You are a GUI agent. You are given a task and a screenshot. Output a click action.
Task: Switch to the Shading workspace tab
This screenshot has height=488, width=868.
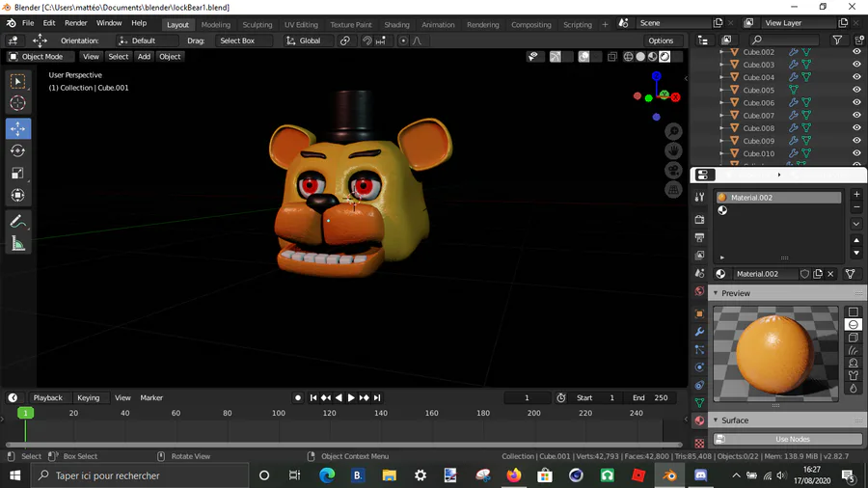click(397, 24)
